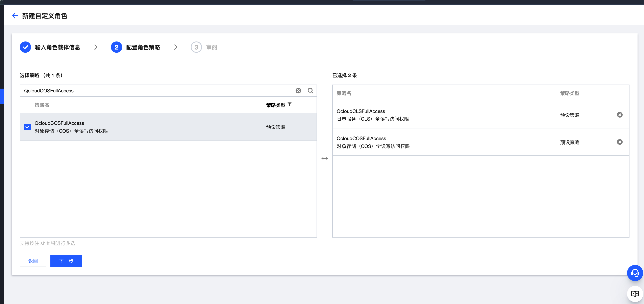Go back using the blue arrow icon

15,16
